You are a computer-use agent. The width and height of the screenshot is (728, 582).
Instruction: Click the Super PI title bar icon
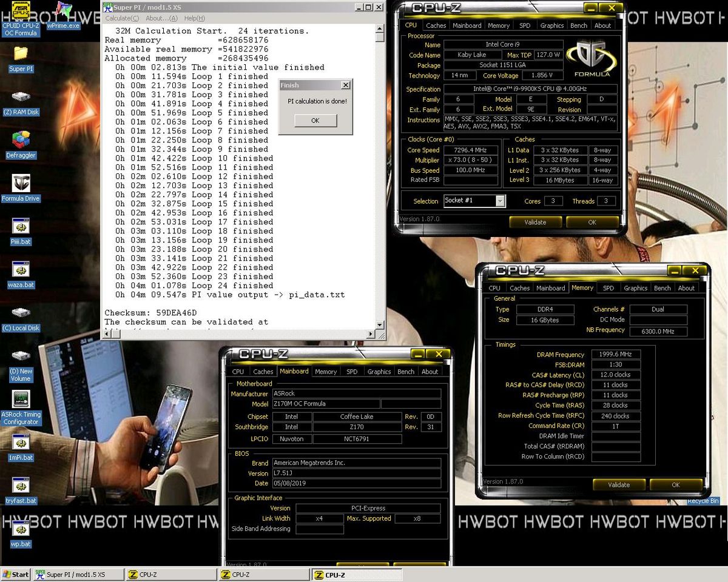pyautogui.click(x=107, y=7)
